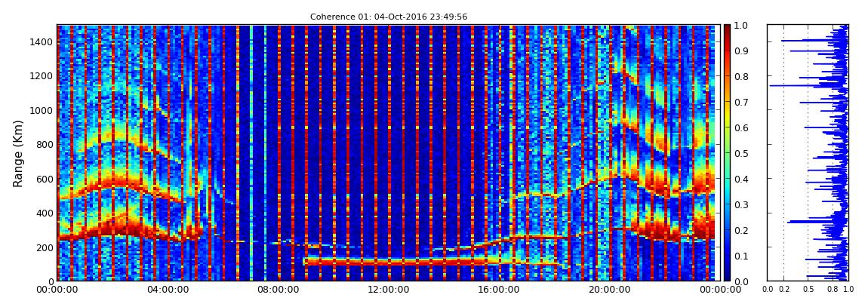The image size is (868, 307).
Task: Click the 0.7 label on the colorbar
Action: tap(741, 103)
